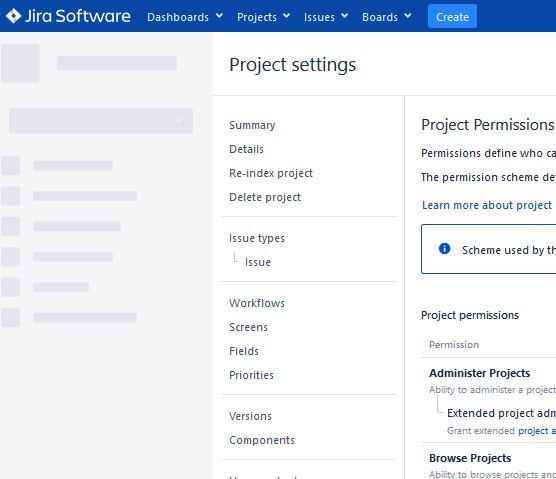Go to Versions settings
Image resolution: width=556 pixels, height=479 pixels.
[250, 416]
